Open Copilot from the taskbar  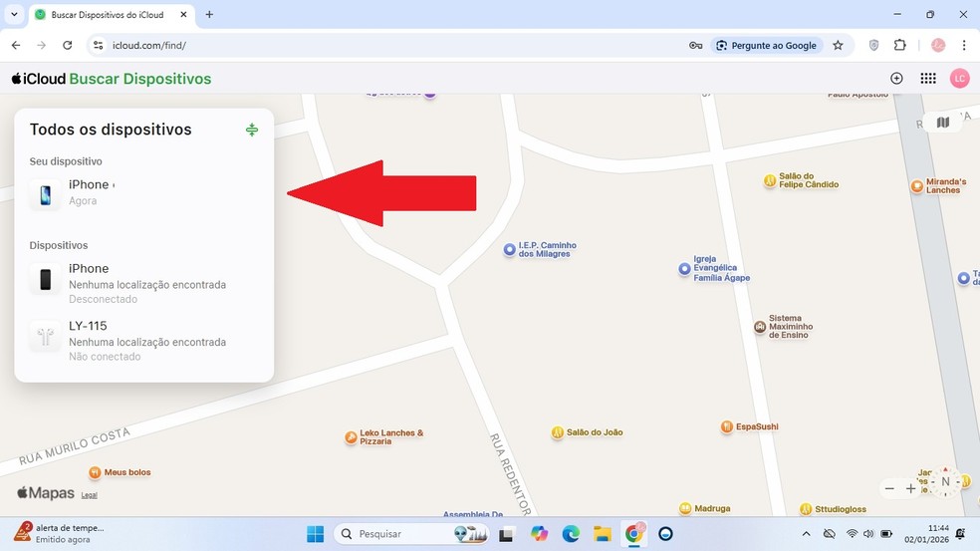point(539,533)
